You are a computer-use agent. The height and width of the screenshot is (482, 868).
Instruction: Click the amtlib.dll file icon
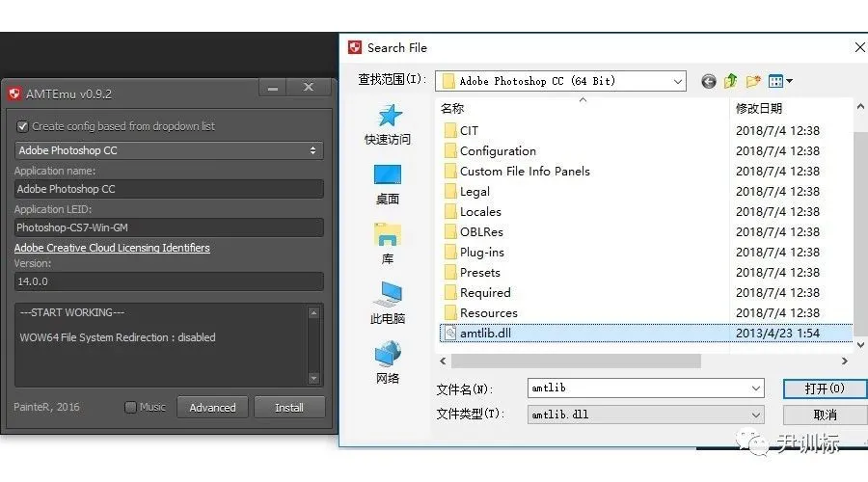[x=450, y=334]
